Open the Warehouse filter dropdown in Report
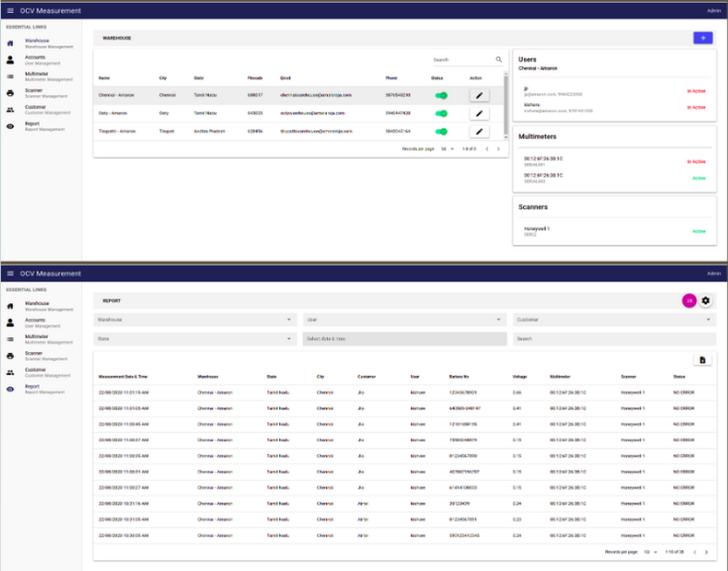 pos(194,319)
